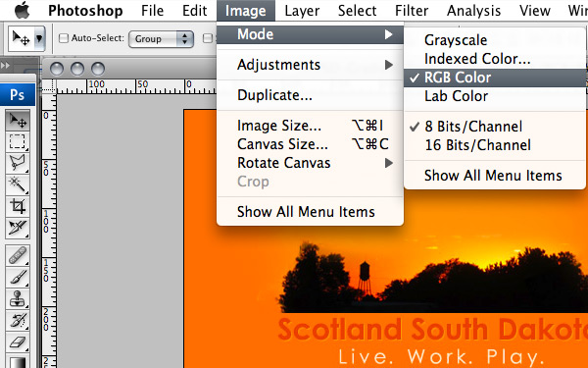Choose Duplicate... from Image menu
This screenshot has height=368, width=588.
click(310, 95)
